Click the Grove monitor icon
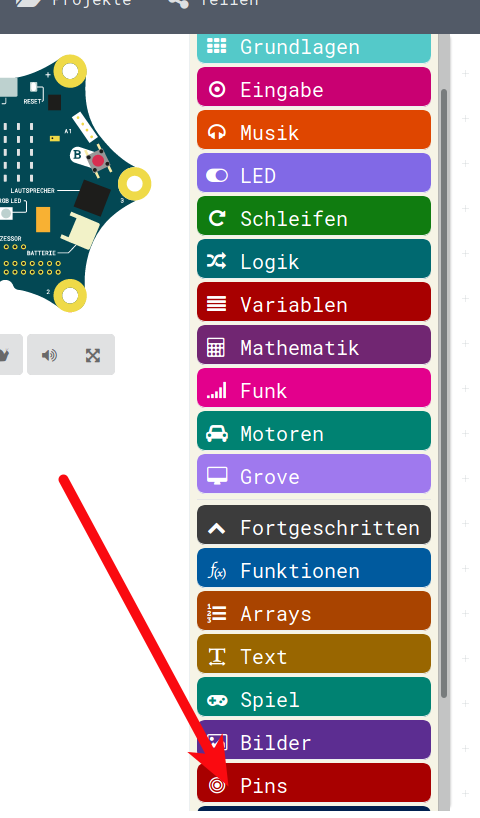The height and width of the screenshot is (818, 480). [217, 476]
